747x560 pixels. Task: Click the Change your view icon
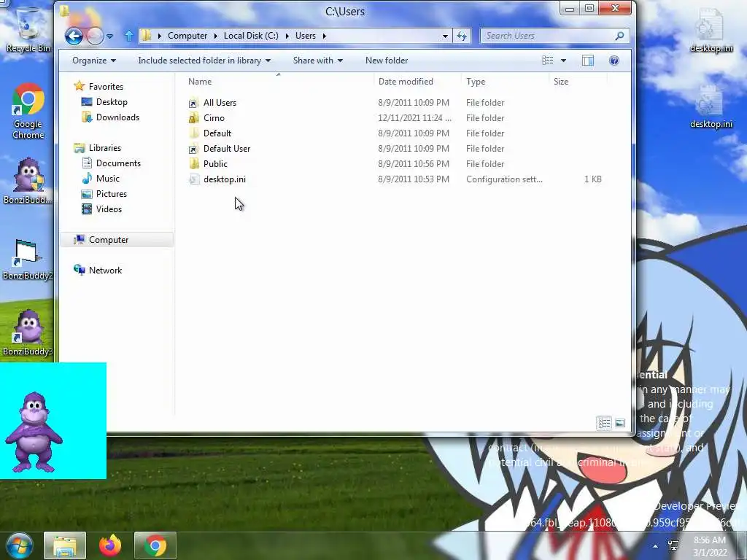coord(548,61)
